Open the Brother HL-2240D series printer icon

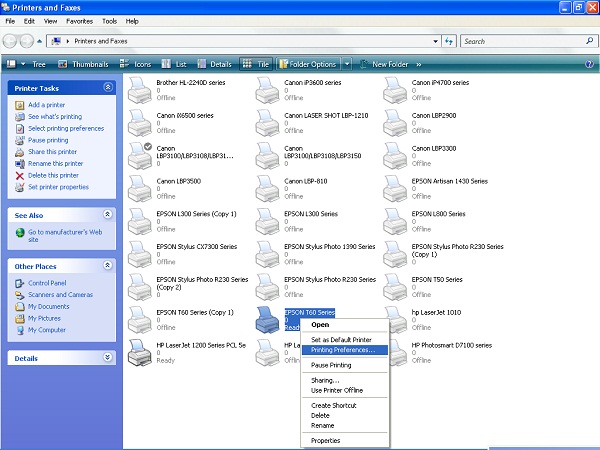pyautogui.click(x=139, y=90)
